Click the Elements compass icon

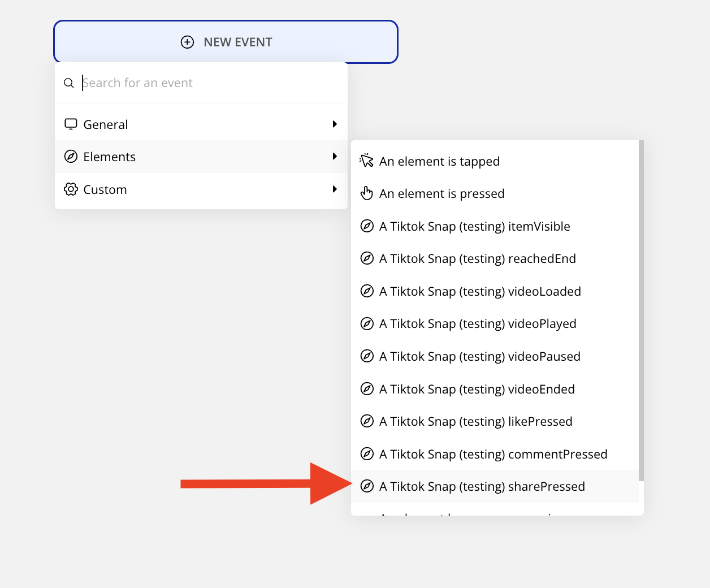[x=71, y=157]
